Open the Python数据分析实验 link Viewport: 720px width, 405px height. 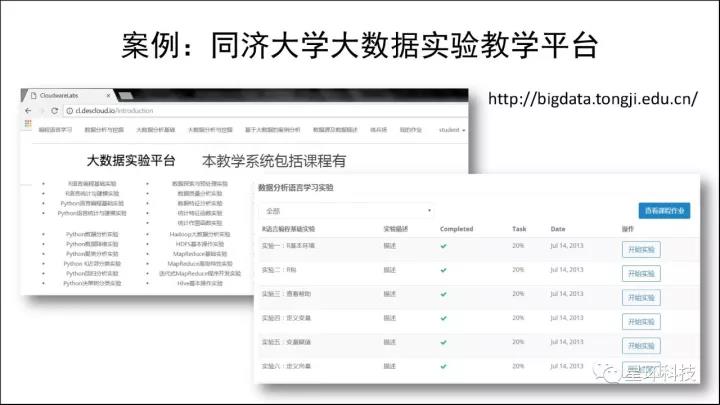92,234
